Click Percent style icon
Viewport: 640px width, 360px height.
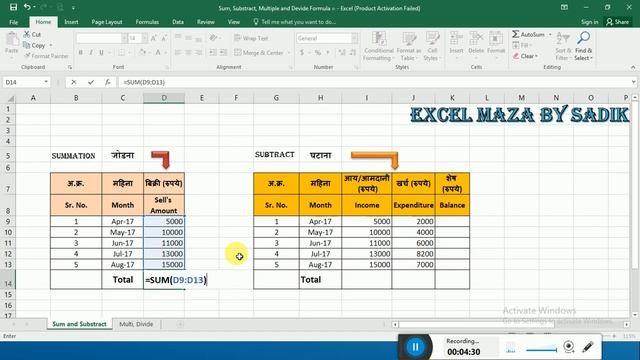317,52
